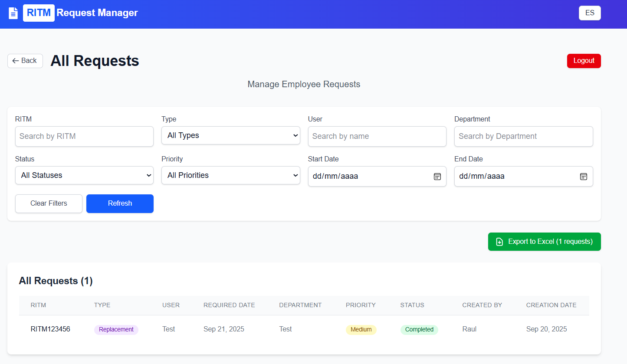
Task: Open the All Types dropdown
Action: [230, 135]
